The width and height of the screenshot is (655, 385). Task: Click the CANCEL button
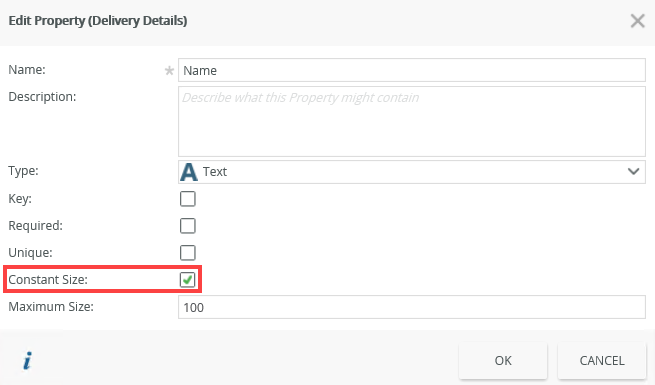pyautogui.click(x=602, y=360)
